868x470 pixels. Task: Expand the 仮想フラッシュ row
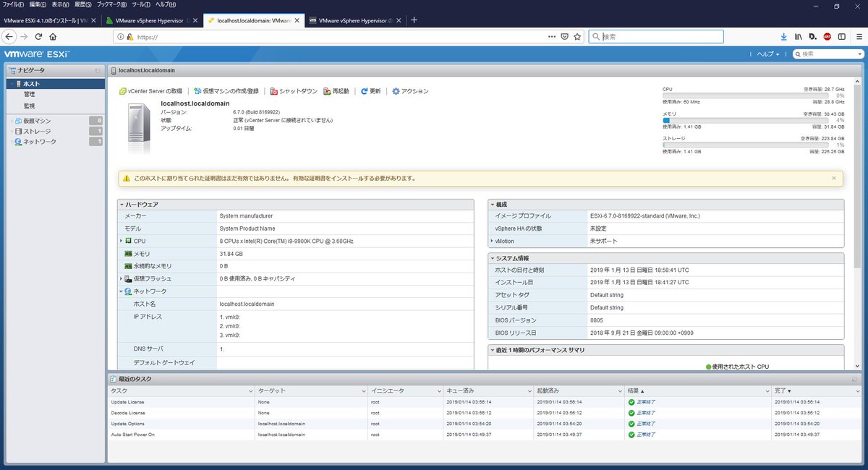point(121,278)
